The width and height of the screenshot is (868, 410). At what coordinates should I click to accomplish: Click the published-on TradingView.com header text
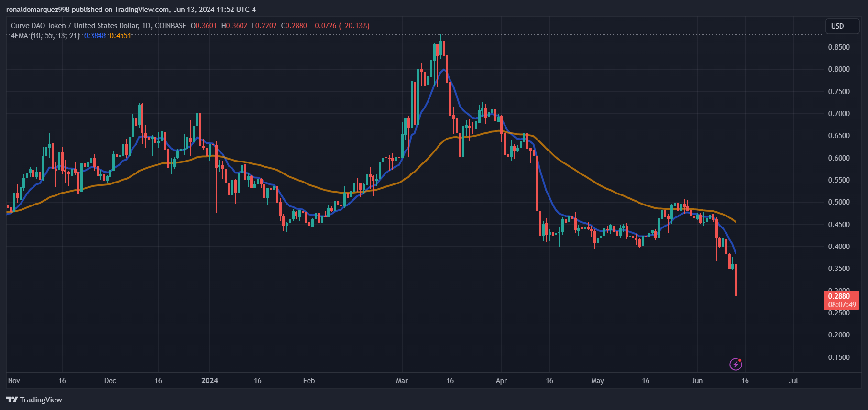(x=131, y=10)
